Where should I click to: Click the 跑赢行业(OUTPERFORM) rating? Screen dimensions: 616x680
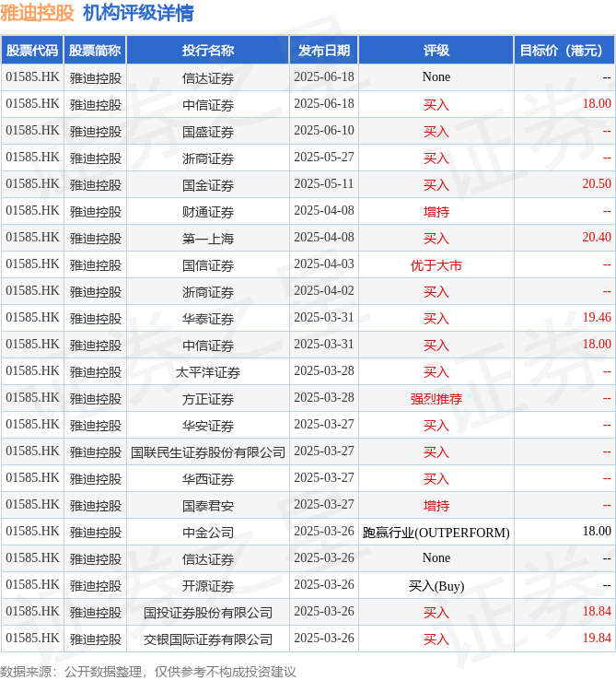(436, 533)
